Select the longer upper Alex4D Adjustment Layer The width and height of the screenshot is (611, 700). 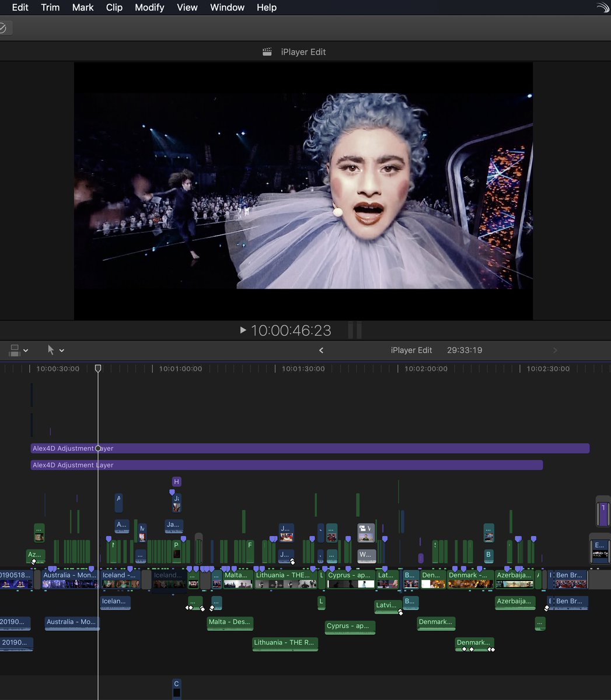pos(310,449)
